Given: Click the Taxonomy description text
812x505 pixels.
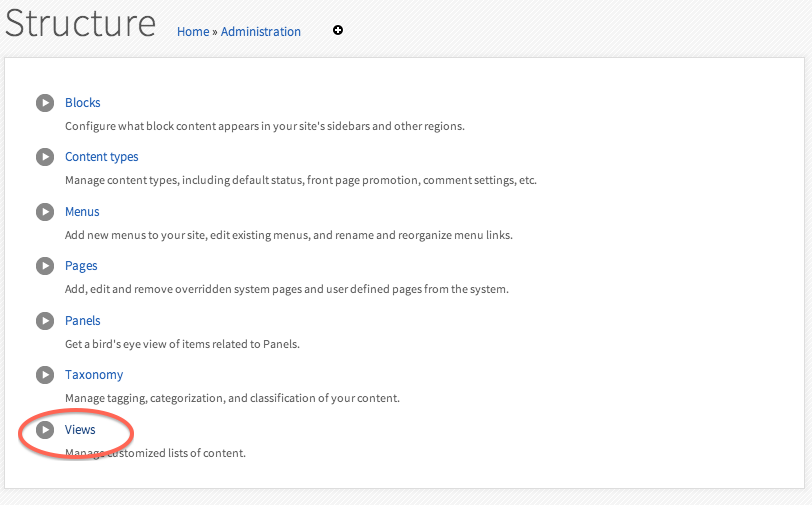Looking at the screenshot, I should (232, 398).
